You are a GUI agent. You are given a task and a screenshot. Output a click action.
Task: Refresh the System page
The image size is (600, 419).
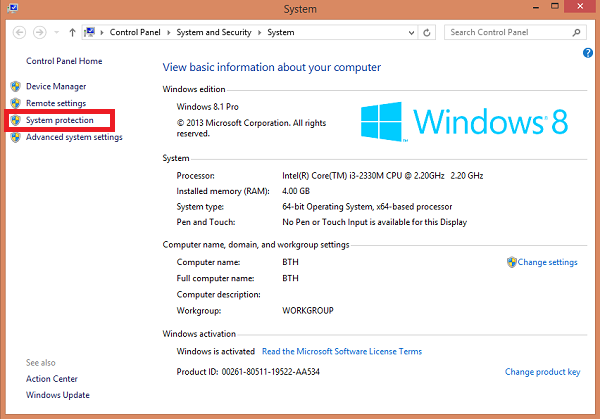click(427, 33)
